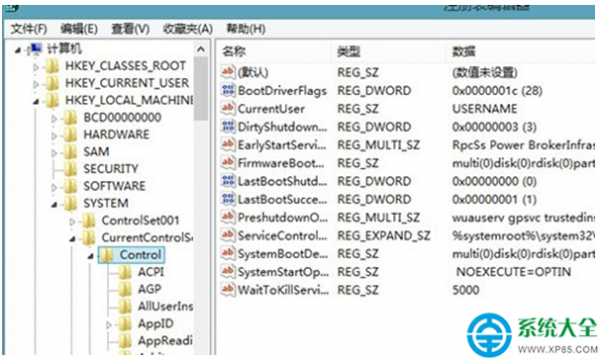
Task: Click the SAM folder icon
Action: click(70, 152)
